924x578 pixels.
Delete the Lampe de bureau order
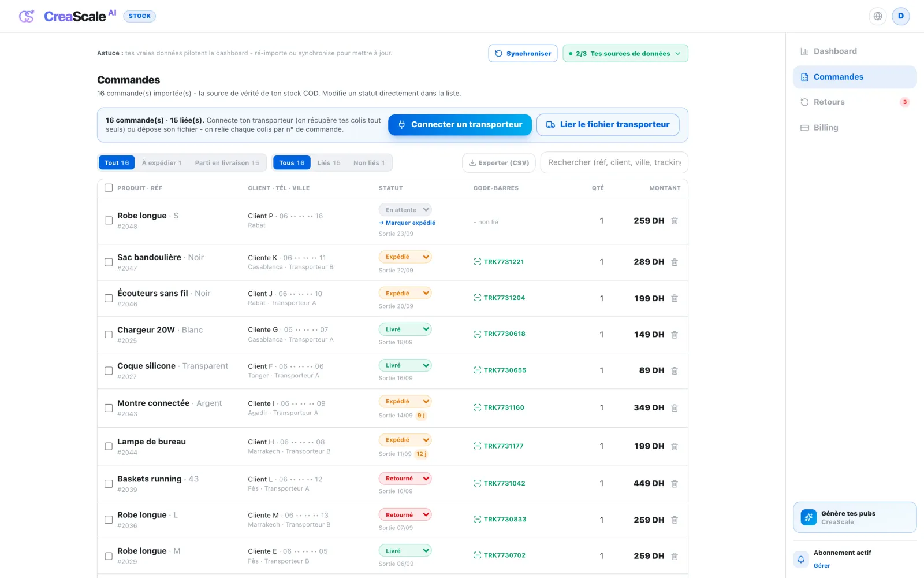coord(675,446)
